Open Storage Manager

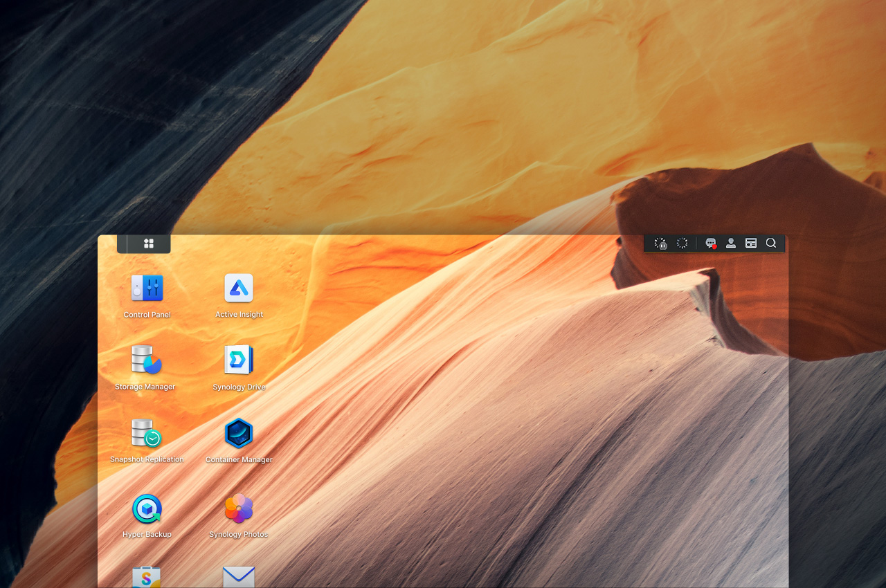pos(146,360)
